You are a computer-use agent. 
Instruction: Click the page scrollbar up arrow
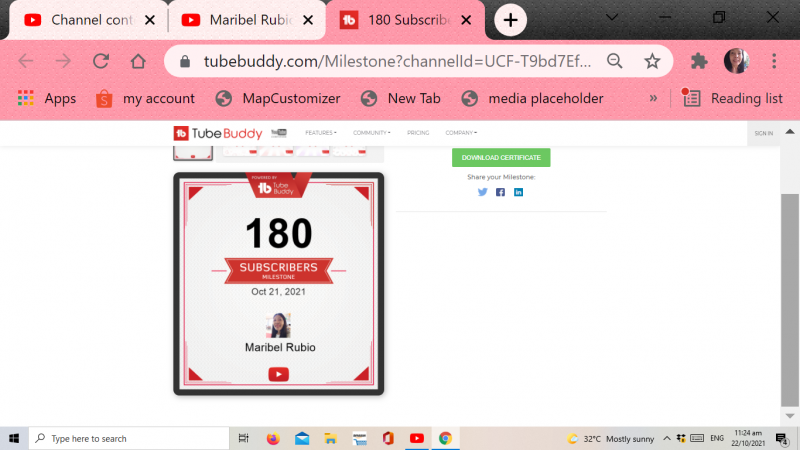point(790,132)
